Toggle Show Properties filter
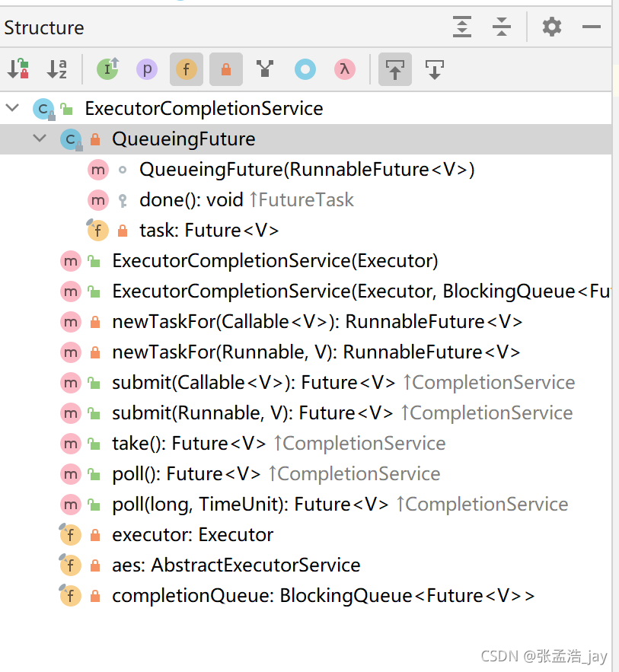This screenshot has width=619, height=672. [x=147, y=69]
